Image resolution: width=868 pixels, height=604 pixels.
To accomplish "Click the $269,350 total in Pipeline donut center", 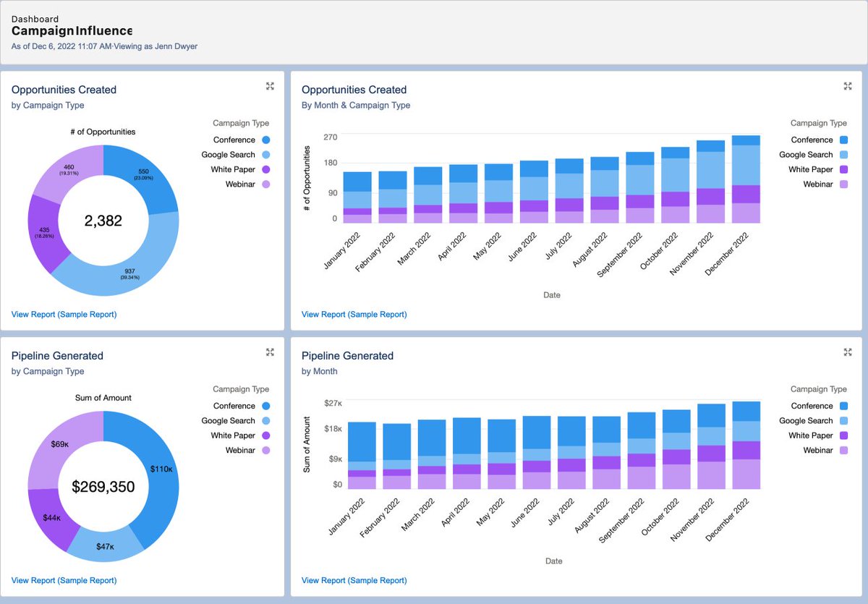I will click(103, 487).
